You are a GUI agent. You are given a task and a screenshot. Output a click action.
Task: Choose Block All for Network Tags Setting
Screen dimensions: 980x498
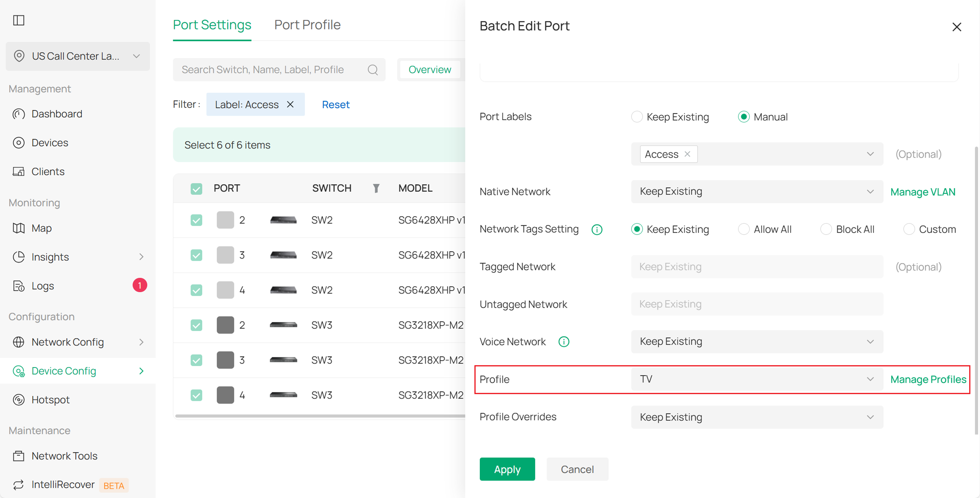point(826,229)
